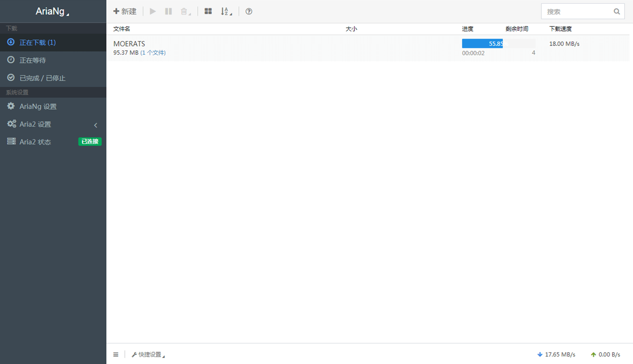Click the clock icon beside 正在等待

(11, 60)
